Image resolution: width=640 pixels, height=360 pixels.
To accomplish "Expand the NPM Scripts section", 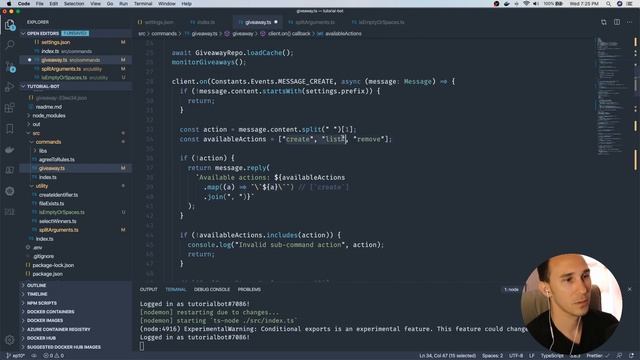I will pyautogui.click(x=42, y=303).
